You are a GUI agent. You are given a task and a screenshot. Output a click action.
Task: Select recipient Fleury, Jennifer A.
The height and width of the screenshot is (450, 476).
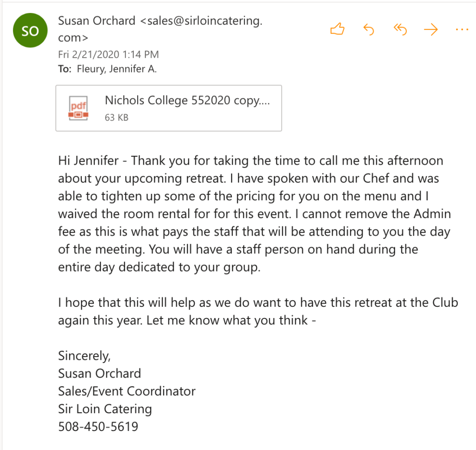coord(117,70)
